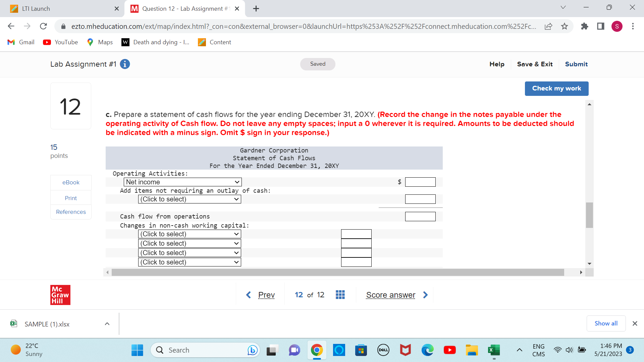
Task: Expand the Net income dropdown
Action: (182, 182)
